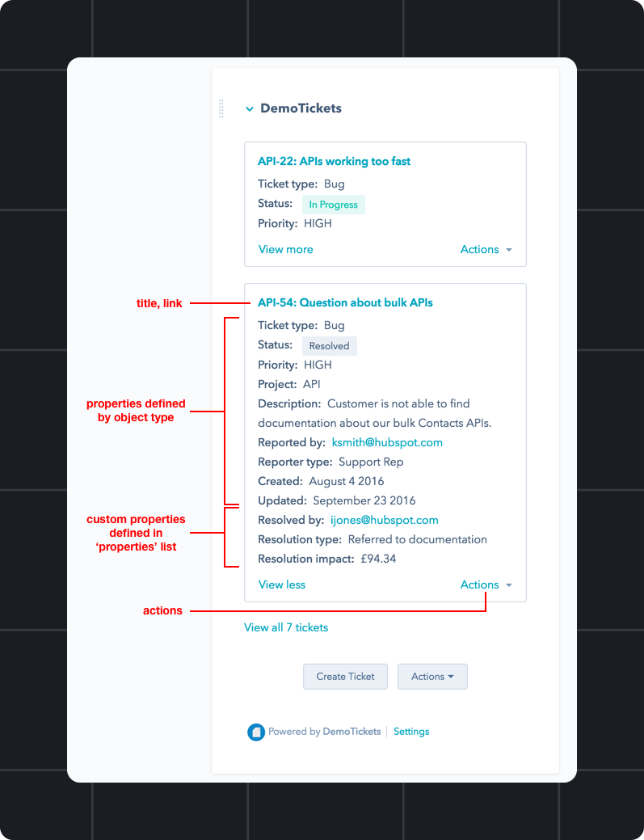The height and width of the screenshot is (840, 644).
Task: Open the Settings link in footer
Action: [x=411, y=732]
